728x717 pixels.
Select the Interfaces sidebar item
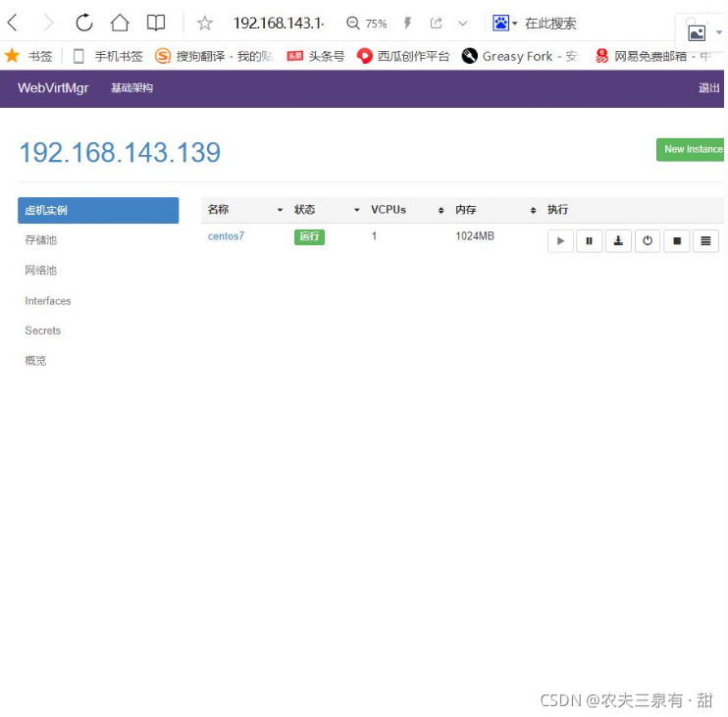(x=48, y=301)
